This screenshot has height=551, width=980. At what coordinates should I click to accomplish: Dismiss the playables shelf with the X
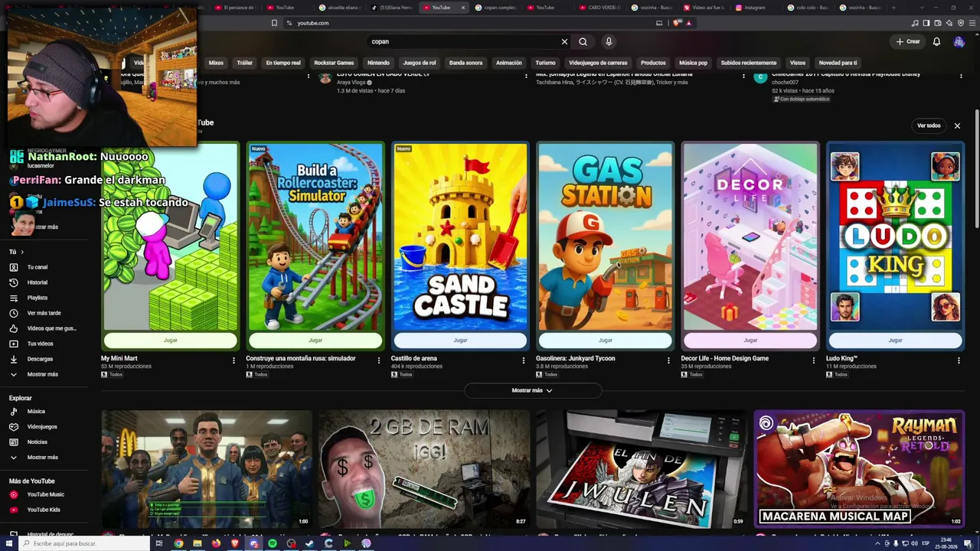coord(957,126)
